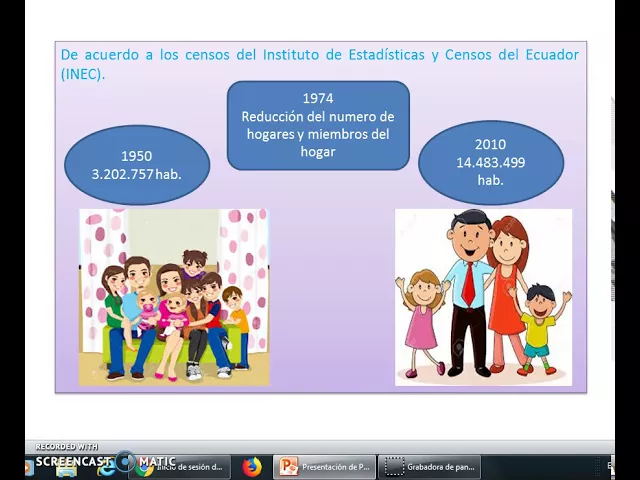The width and height of the screenshot is (640, 480).
Task: Click the text '14.483.499'
Action: [491, 162]
